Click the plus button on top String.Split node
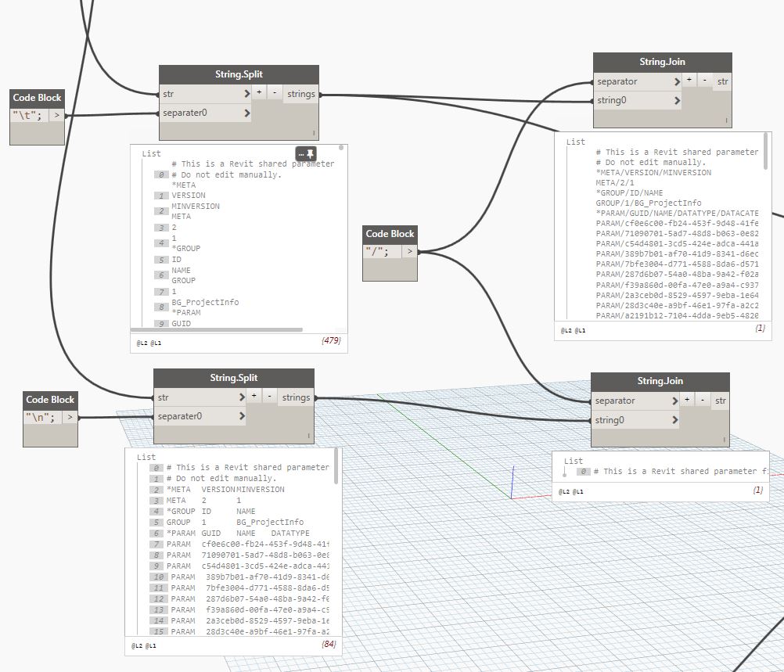Screen dimensions: 784x672 (259, 93)
